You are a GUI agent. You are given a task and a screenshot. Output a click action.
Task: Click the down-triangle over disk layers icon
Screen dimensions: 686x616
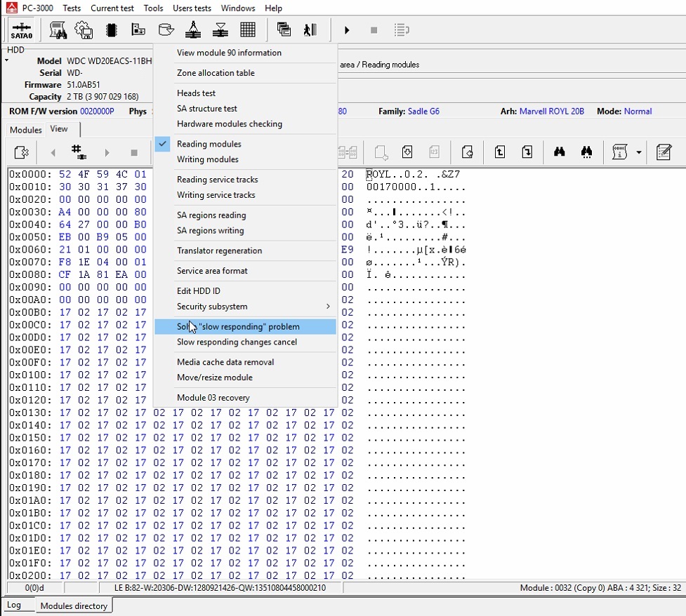pyautogui.click(x=220, y=30)
